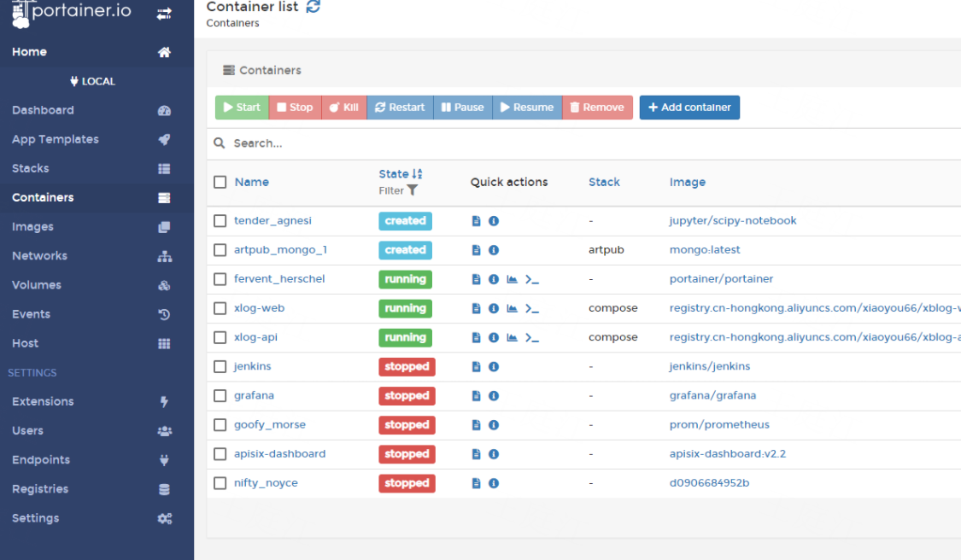Open inspect info icon for xlog-web
Viewport: 961px width, 560px height.
pos(494,308)
